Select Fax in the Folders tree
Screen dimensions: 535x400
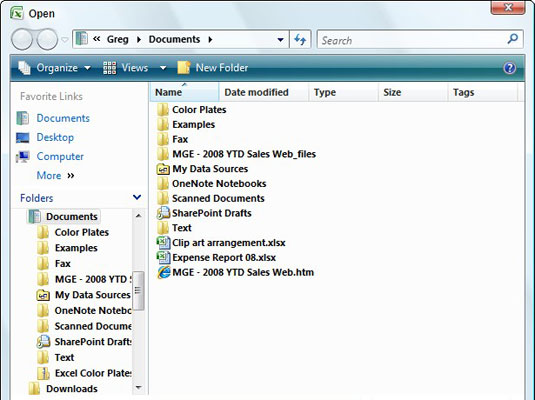tap(62, 263)
